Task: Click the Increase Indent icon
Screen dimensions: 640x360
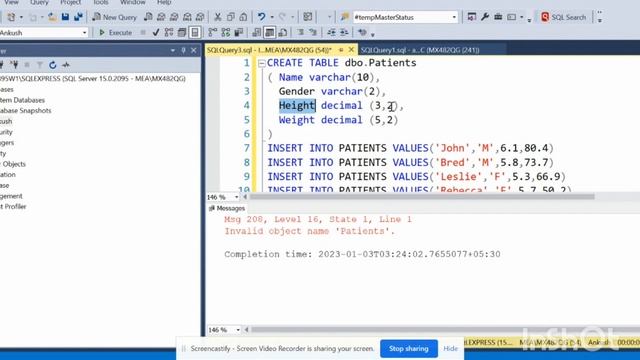Action: click(344, 32)
